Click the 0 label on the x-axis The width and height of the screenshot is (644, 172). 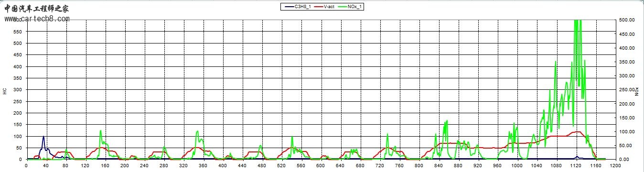pos(26,166)
